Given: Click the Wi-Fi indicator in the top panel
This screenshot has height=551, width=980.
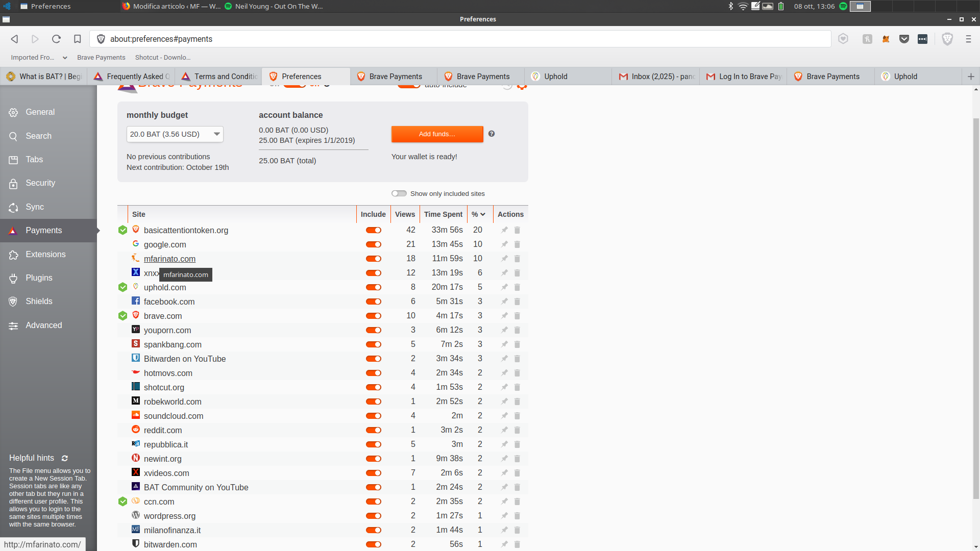Looking at the screenshot, I should tap(743, 6).
